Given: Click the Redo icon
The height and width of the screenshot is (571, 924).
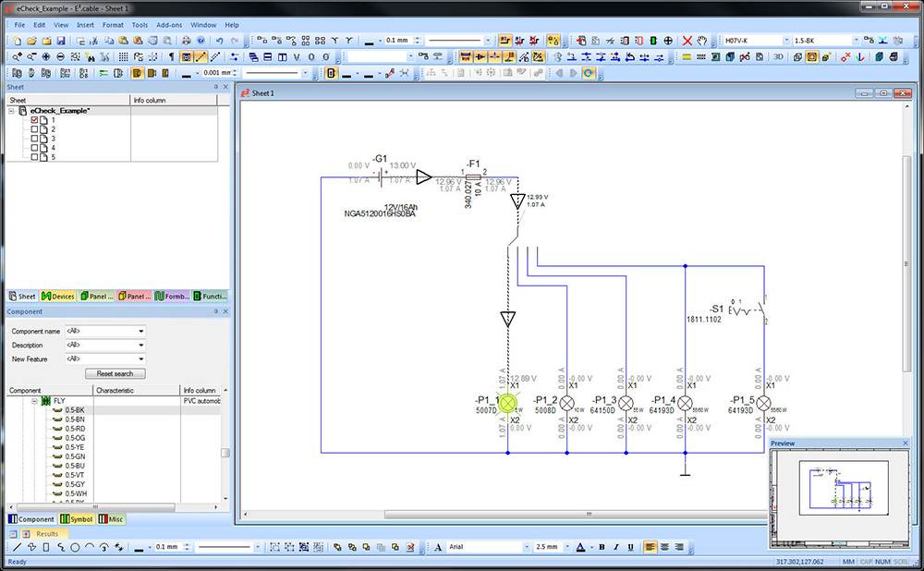Looking at the screenshot, I should click(233, 39).
